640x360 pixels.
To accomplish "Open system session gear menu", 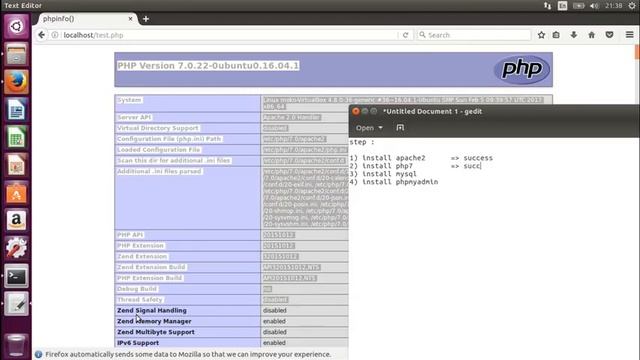I will tap(632, 6).
